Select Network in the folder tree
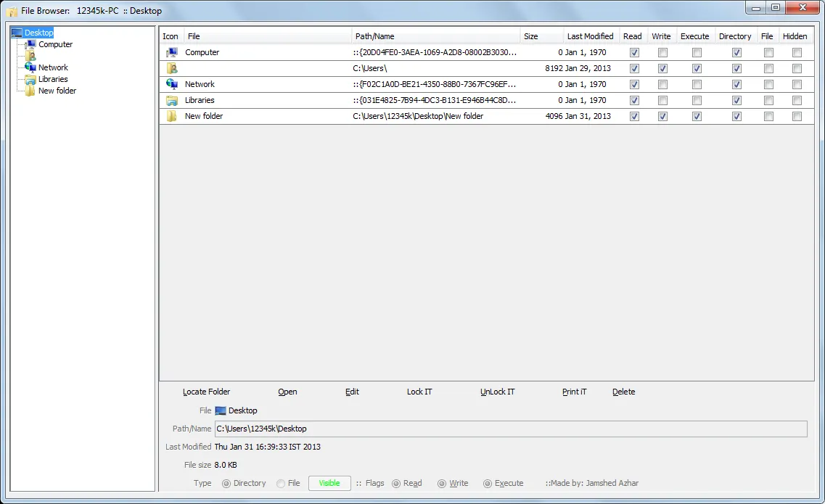The image size is (825, 504). pyautogui.click(x=53, y=67)
